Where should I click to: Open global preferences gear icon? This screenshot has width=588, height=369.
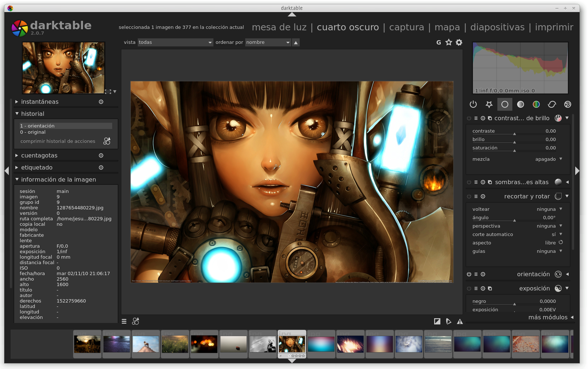[459, 42]
